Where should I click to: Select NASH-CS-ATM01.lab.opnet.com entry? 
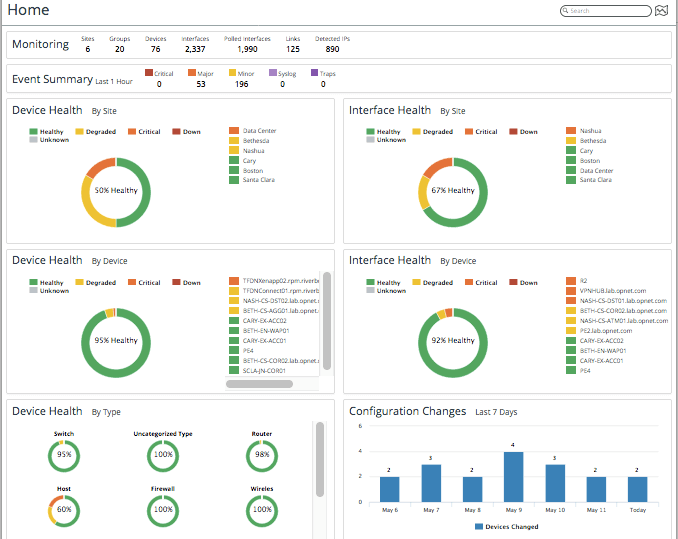point(617,321)
